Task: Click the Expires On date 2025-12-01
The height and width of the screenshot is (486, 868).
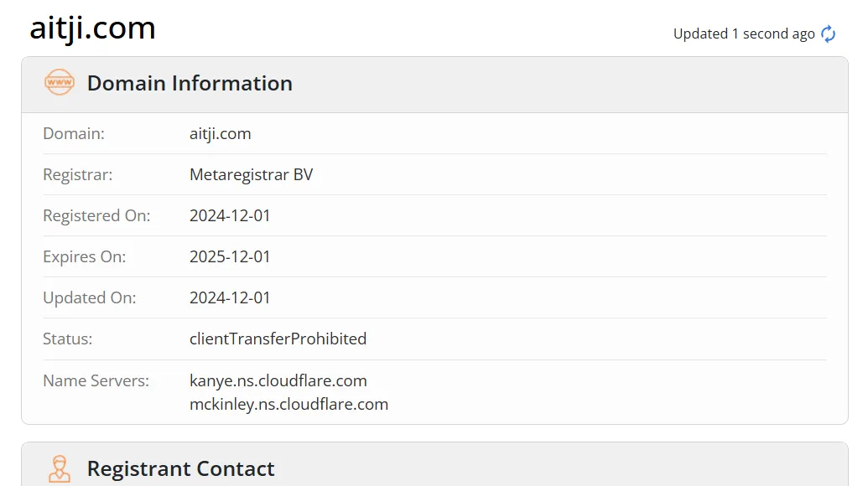Action: pos(230,256)
